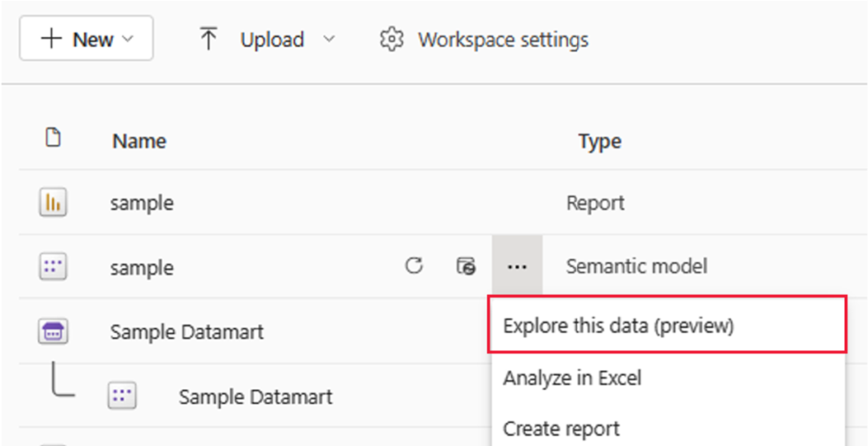The height and width of the screenshot is (446, 868).
Task: Click the sample report's bar chart icon
Action: [x=53, y=203]
